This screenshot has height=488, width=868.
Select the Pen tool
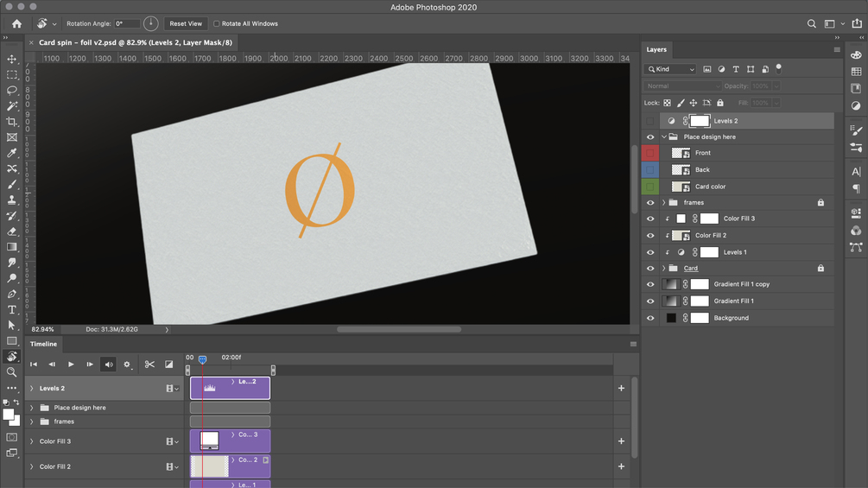point(11,294)
